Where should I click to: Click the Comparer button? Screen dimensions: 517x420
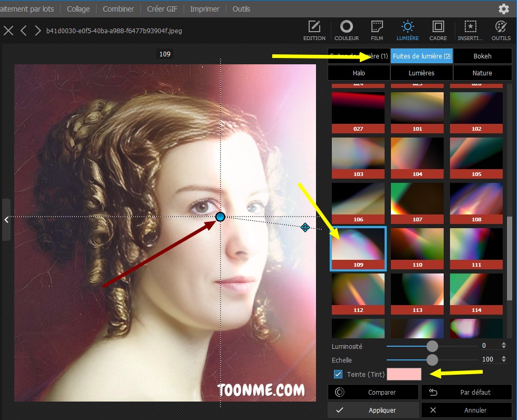pos(374,392)
